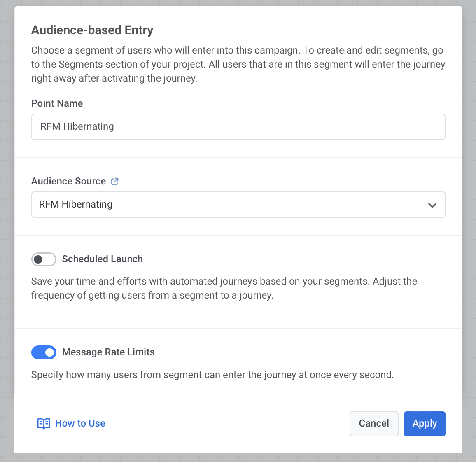Open the Audience Source external link icon

coord(115,181)
